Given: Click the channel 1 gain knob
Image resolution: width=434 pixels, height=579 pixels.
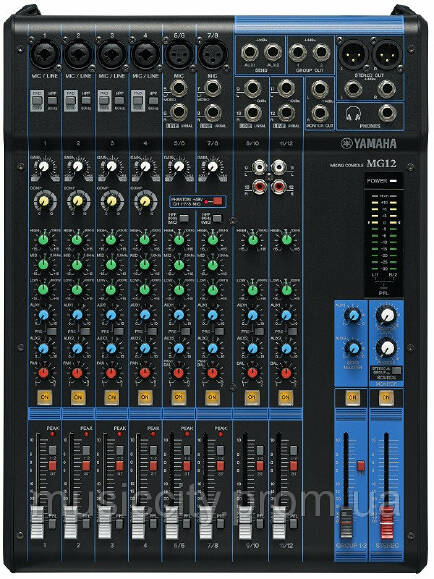Looking at the screenshot, I should 44,167.
